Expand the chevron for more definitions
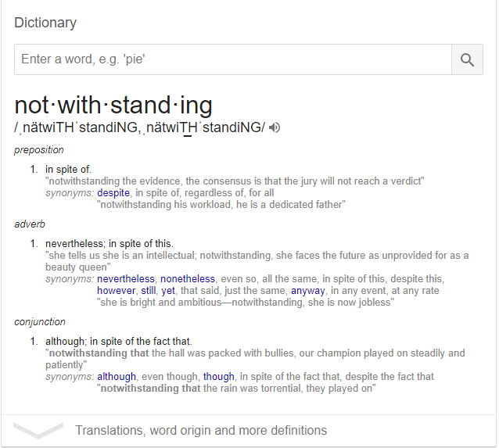Screen dimensions: 499x448 (x=38, y=430)
